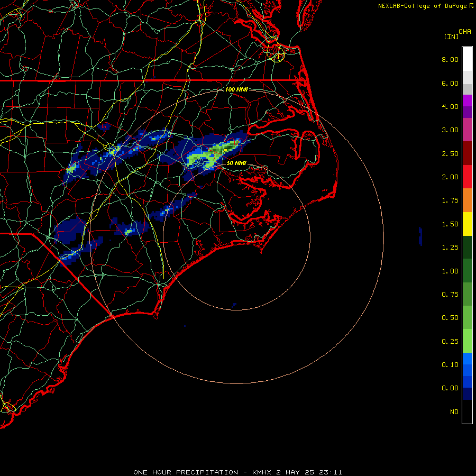Pick the dark red swatch beside 2.50
The width and height of the screenshot is (476, 476).
pyautogui.click(x=467, y=153)
